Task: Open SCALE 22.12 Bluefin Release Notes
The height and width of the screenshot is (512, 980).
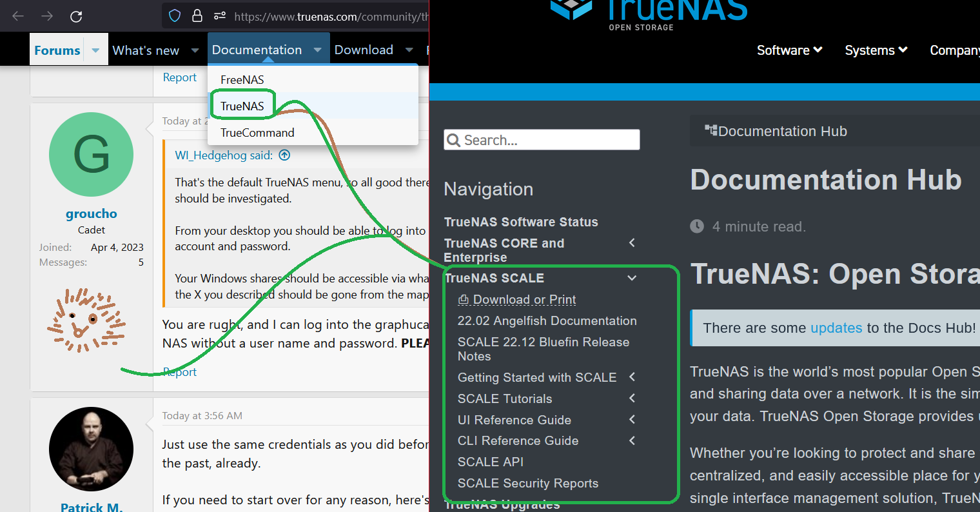Action: (544, 349)
